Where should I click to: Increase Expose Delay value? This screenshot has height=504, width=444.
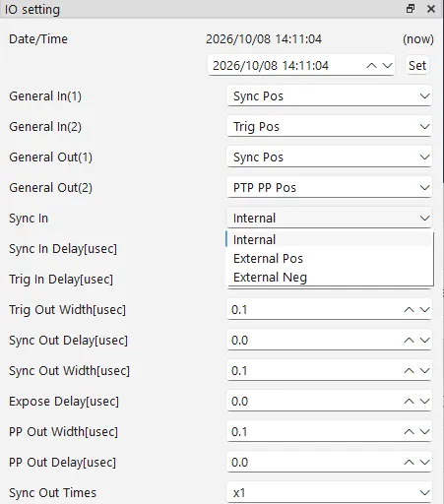[x=409, y=402]
